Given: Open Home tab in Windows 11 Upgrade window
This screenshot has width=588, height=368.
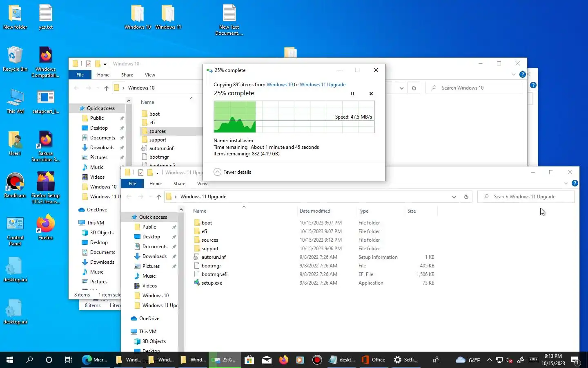Looking at the screenshot, I should (156, 184).
